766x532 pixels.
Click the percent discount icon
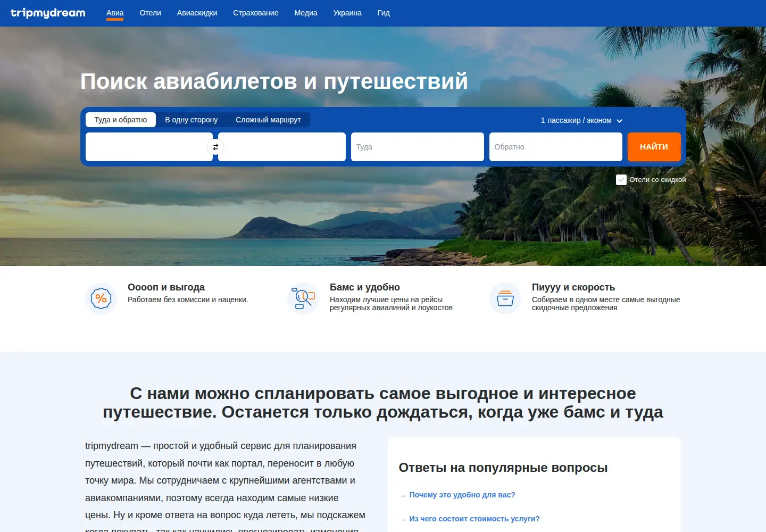(x=101, y=298)
